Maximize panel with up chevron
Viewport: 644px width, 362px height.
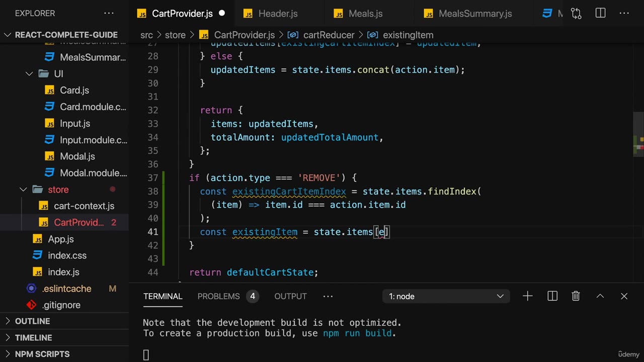[x=600, y=296]
